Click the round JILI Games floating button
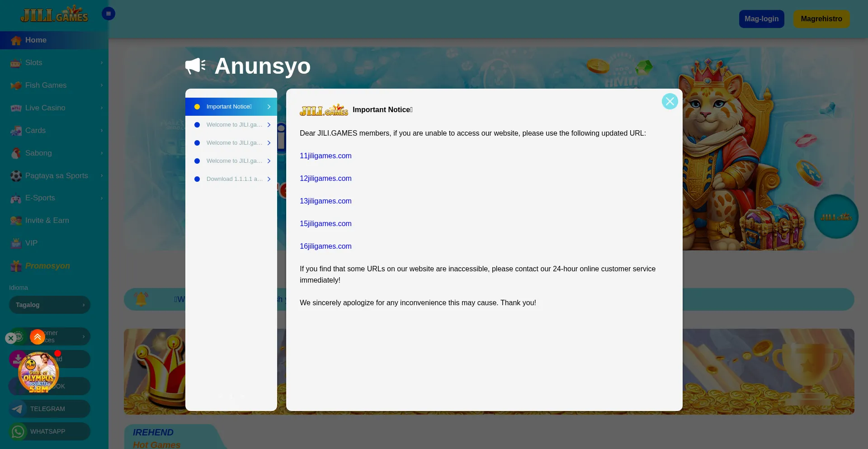The image size is (868, 449). pyautogui.click(x=836, y=217)
